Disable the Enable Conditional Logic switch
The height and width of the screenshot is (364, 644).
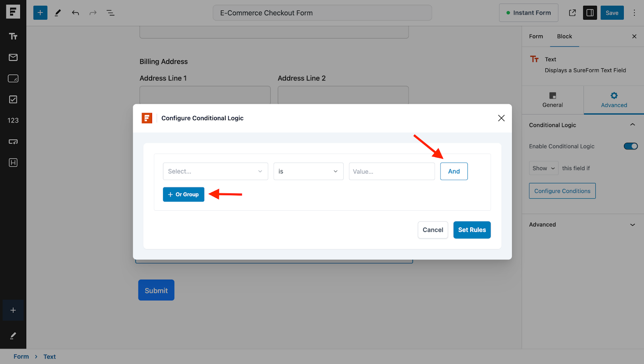pos(630,146)
